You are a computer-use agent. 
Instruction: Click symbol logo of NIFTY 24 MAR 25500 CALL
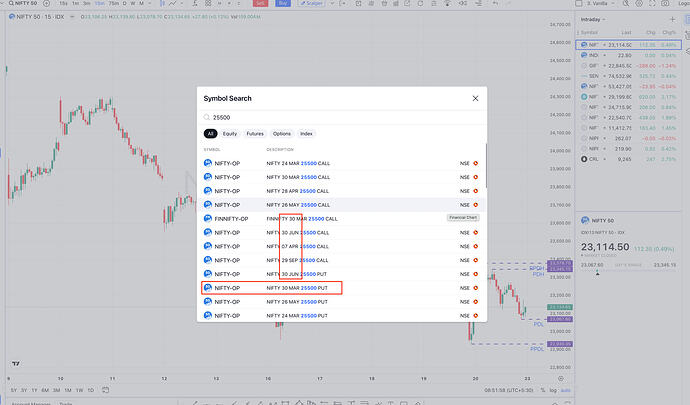(208, 163)
